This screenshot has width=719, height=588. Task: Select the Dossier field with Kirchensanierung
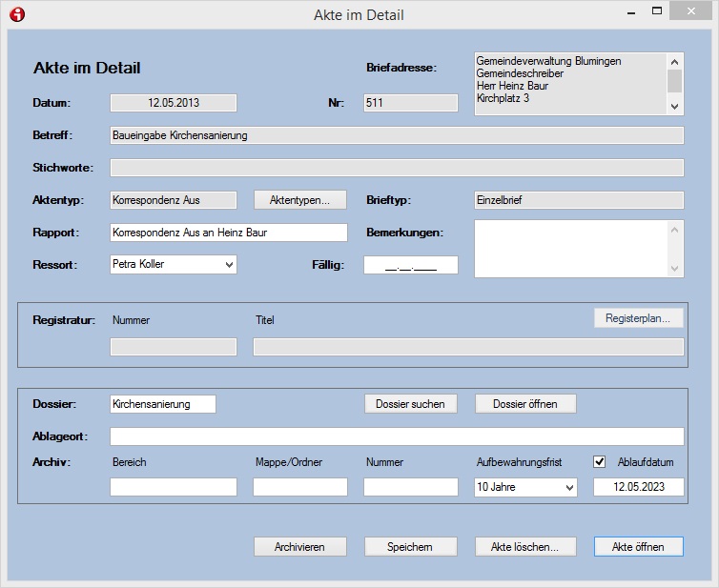[x=163, y=404]
